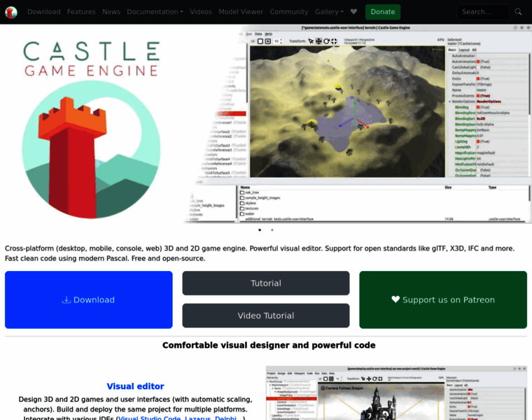The height and width of the screenshot is (420, 532).
Task: Expand the Documentation dropdown menu
Action: (155, 12)
